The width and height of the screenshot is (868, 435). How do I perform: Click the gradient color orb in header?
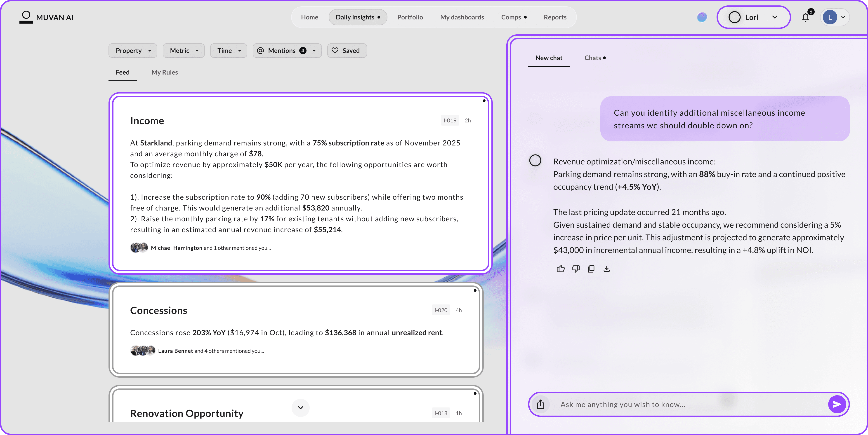tap(702, 17)
